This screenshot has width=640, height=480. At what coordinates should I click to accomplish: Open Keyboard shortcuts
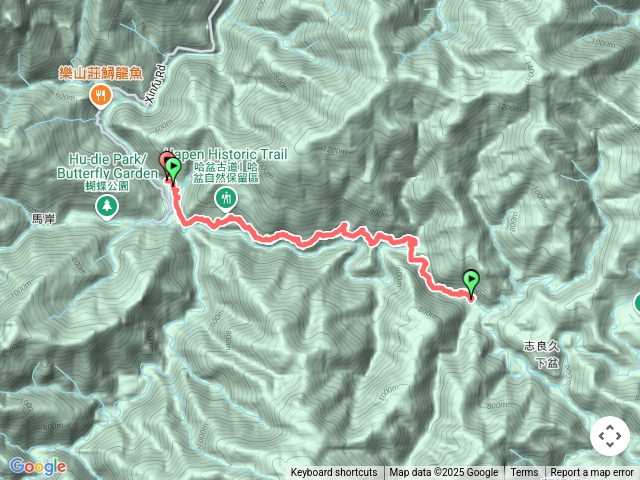point(333,473)
